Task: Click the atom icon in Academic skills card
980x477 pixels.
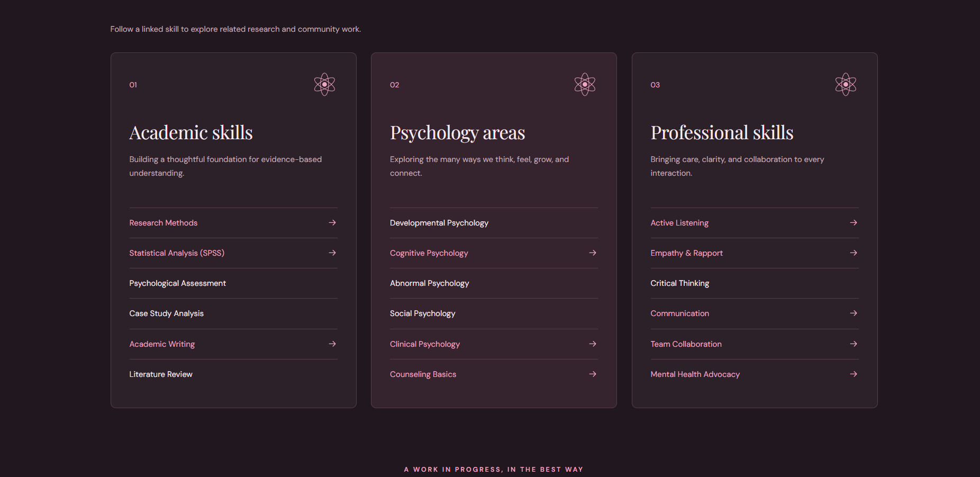Action: pyautogui.click(x=324, y=84)
